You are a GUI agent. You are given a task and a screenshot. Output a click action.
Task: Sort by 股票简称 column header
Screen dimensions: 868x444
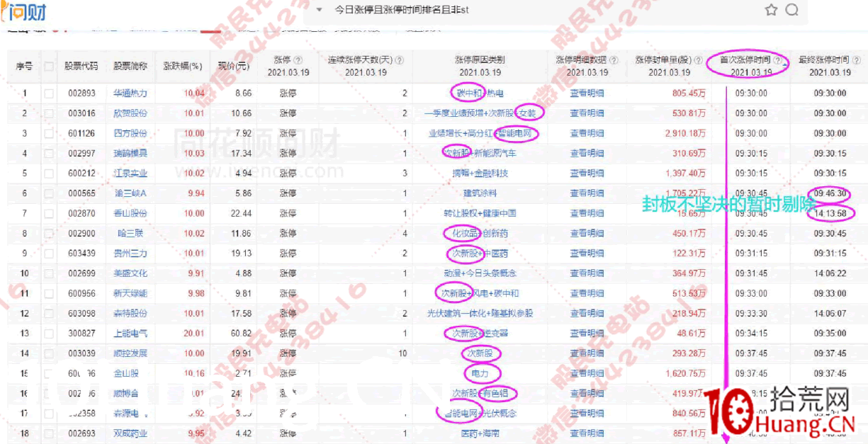pos(130,67)
